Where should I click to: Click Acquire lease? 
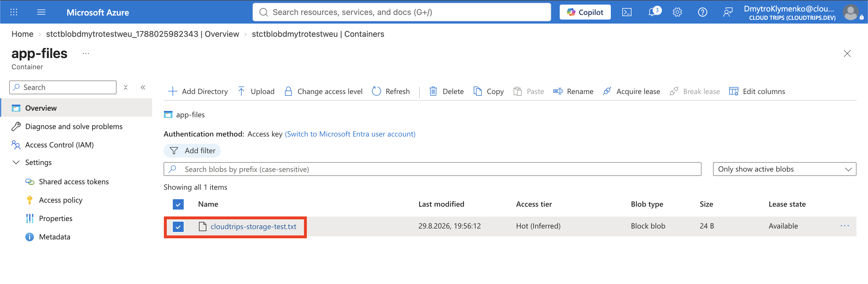[x=631, y=91]
